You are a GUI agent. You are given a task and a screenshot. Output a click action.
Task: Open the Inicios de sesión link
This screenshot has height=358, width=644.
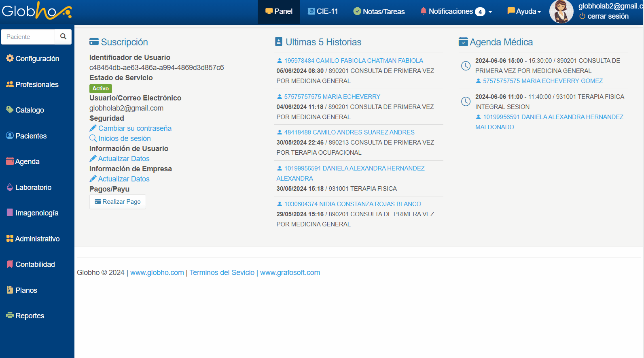124,139
